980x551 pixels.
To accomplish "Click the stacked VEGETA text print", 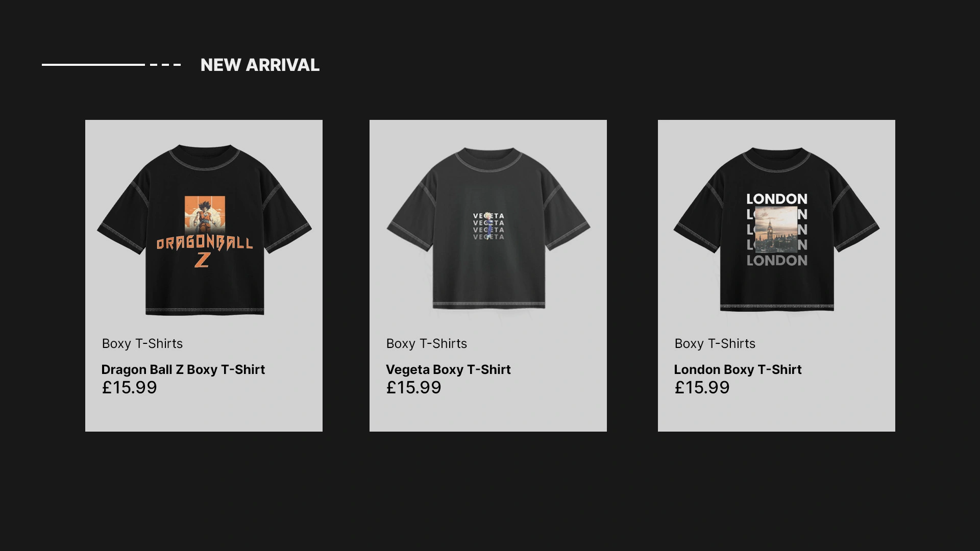I will [x=488, y=226].
